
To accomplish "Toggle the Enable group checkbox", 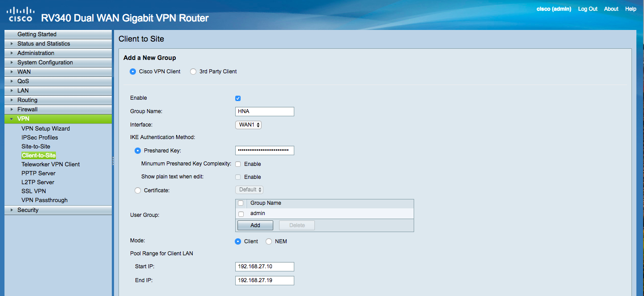I will coord(238,98).
